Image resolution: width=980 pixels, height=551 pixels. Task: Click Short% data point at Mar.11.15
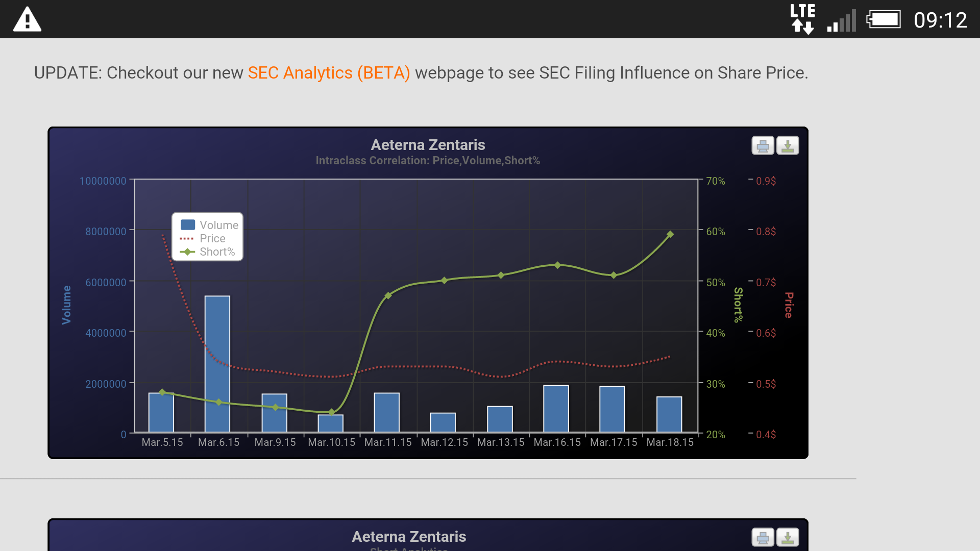pyautogui.click(x=388, y=295)
